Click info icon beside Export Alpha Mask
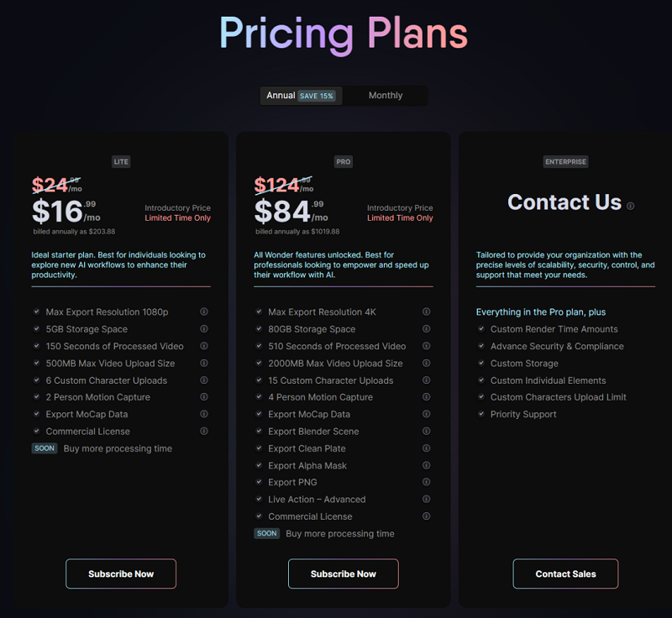672x618 pixels. 427,465
